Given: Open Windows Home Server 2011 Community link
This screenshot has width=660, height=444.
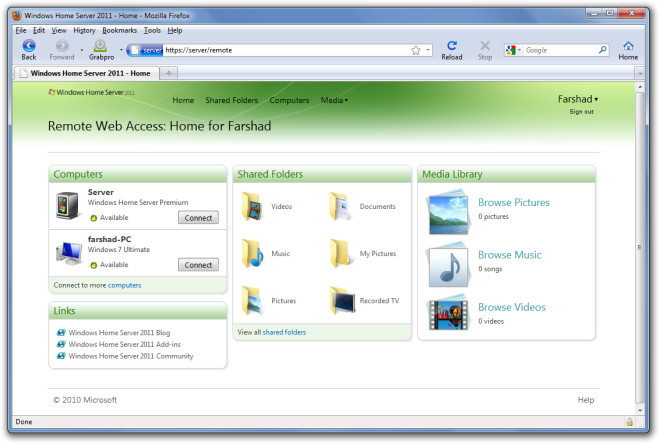Looking at the screenshot, I should coord(131,356).
